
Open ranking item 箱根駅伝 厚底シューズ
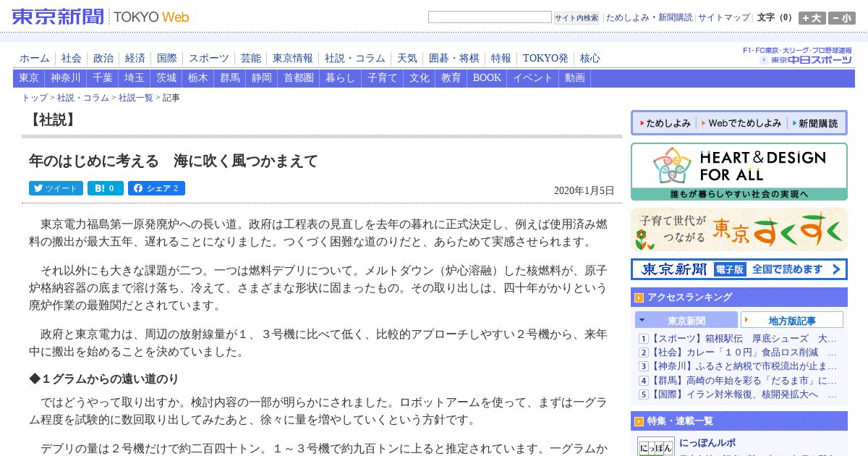click(x=744, y=338)
